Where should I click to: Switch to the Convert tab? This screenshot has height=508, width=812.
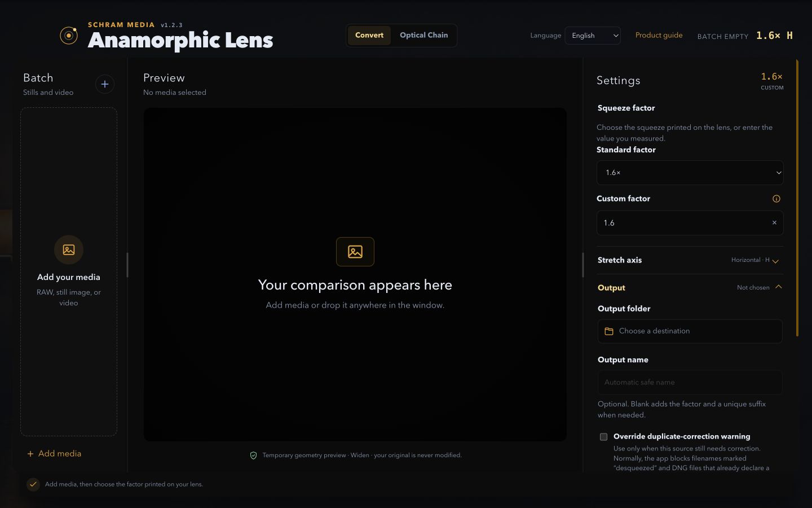point(369,35)
